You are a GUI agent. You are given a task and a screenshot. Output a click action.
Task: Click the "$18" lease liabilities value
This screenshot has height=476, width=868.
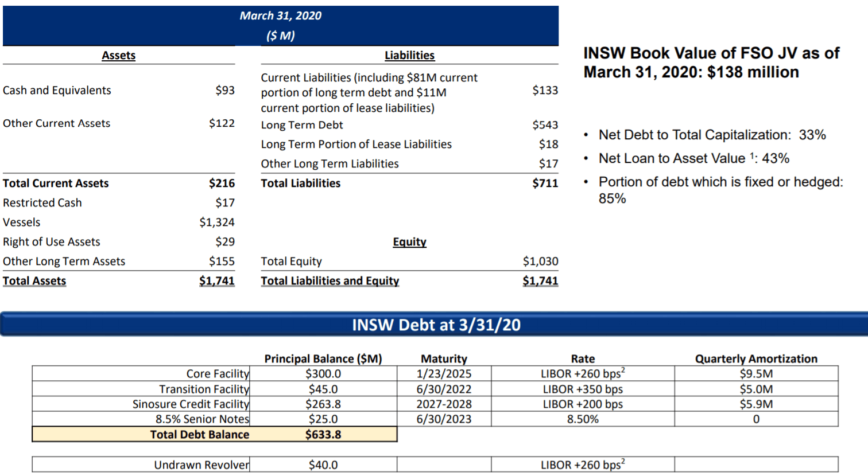[548, 144]
